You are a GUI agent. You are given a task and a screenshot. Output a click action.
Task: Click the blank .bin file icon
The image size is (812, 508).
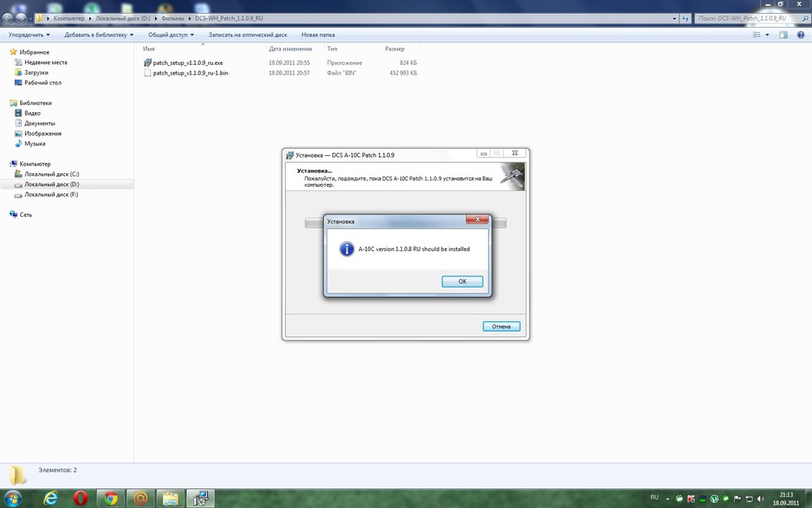(x=147, y=73)
